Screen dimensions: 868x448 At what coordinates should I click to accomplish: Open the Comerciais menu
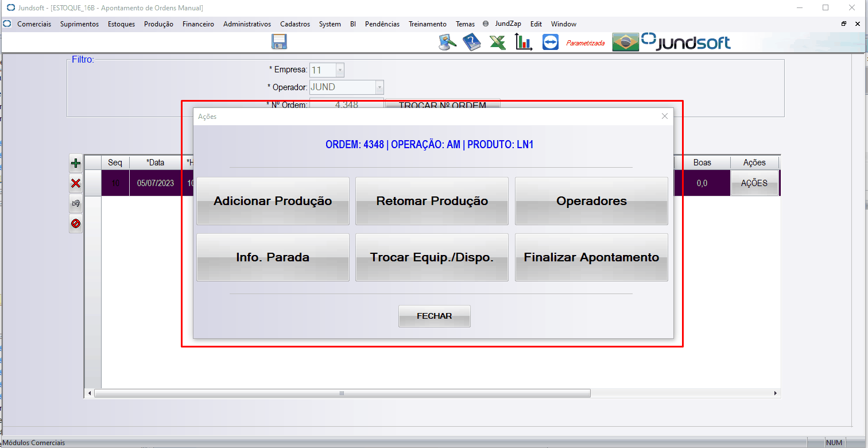[34, 24]
